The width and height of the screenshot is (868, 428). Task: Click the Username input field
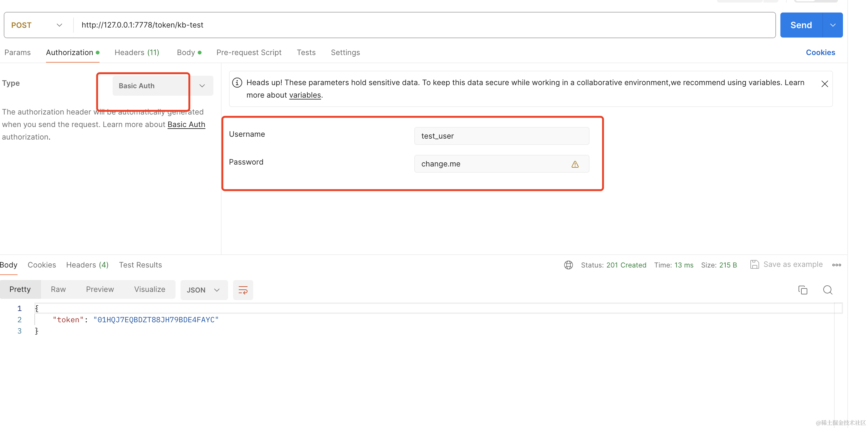coord(501,136)
